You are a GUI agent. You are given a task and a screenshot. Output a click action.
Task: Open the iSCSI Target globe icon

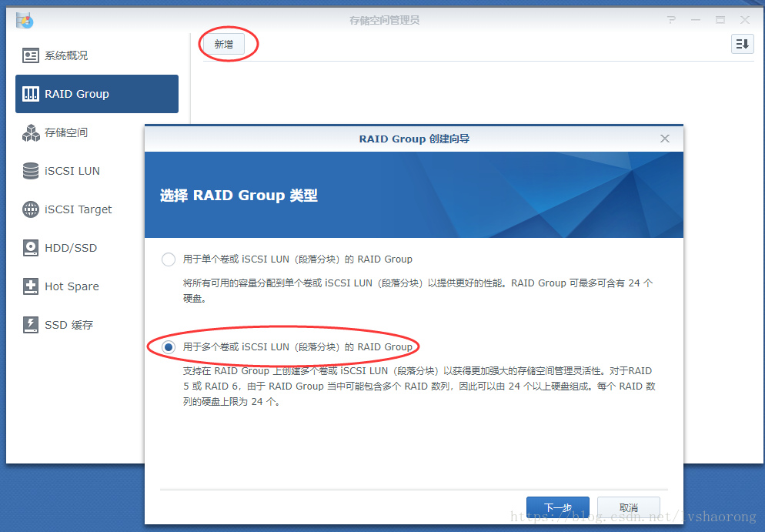(x=30, y=209)
